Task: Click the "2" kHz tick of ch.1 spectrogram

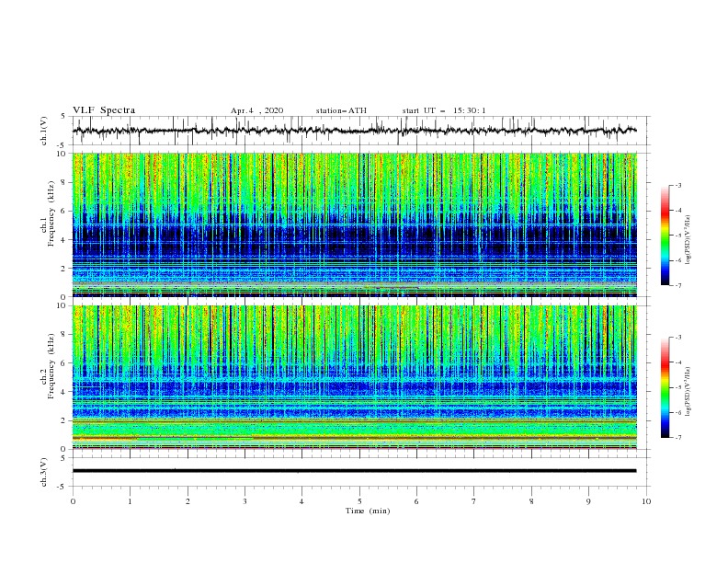Action: (x=64, y=268)
